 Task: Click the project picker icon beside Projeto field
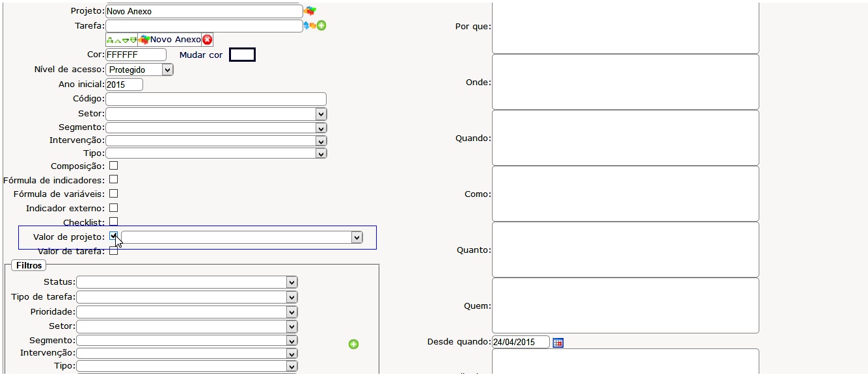(x=310, y=11)
